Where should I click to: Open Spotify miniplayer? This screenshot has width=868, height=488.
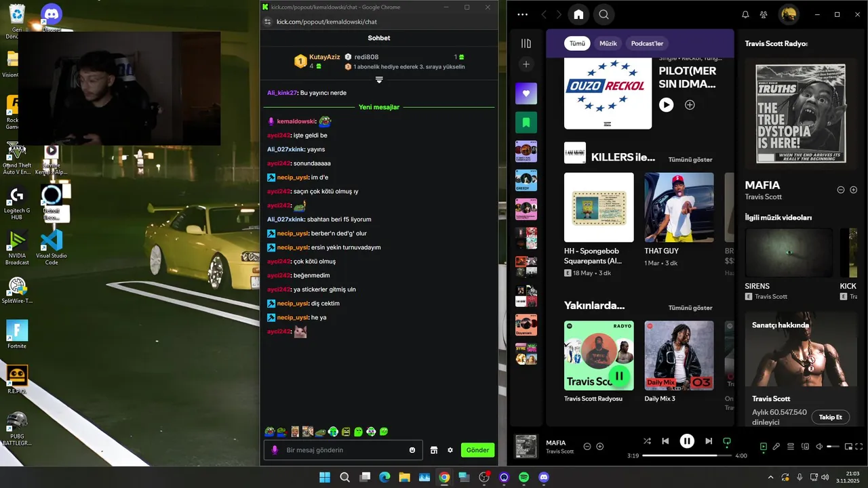click(x=848, y=447)
